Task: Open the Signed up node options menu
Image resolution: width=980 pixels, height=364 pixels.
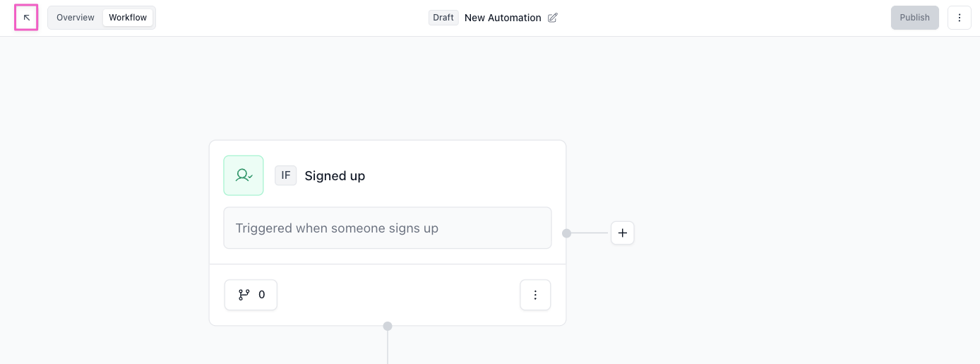Action: [535, 295]
